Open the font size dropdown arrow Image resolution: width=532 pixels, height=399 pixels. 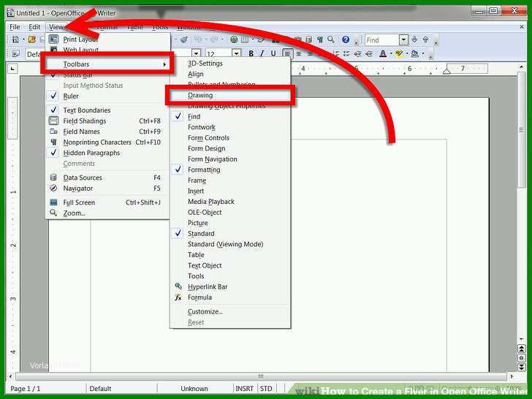(x=237, y=53)
